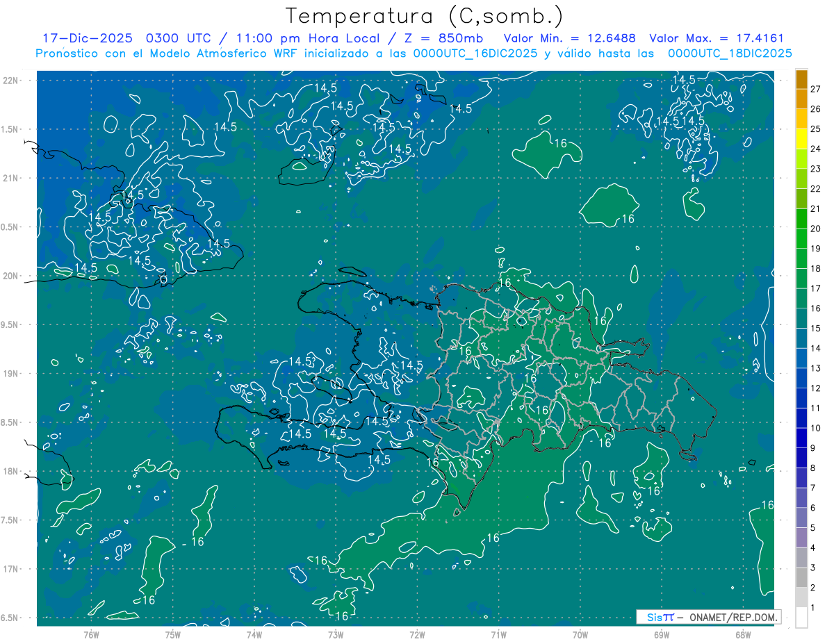Click the "21N" latitude label

pyautogui.click(x=12, y=178)
